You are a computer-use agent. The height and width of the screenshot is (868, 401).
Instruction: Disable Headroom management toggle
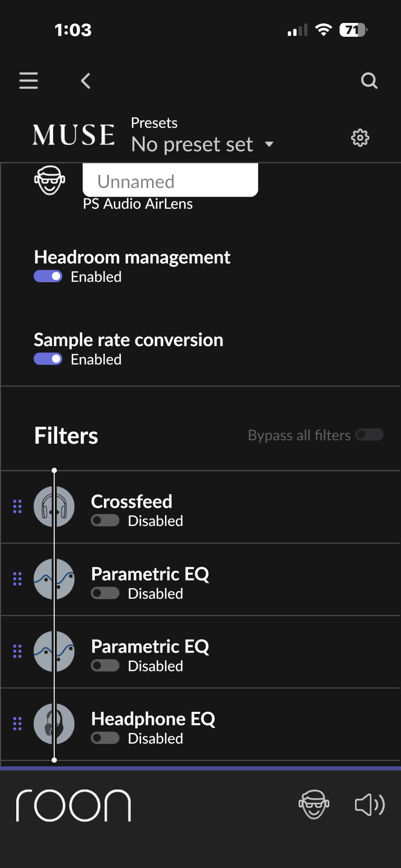[x=48, y=276]
